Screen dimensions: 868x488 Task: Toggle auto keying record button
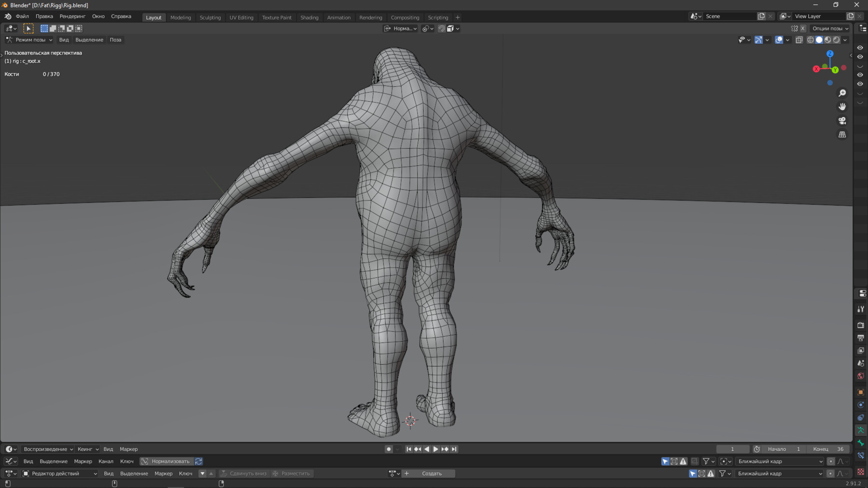389,449
